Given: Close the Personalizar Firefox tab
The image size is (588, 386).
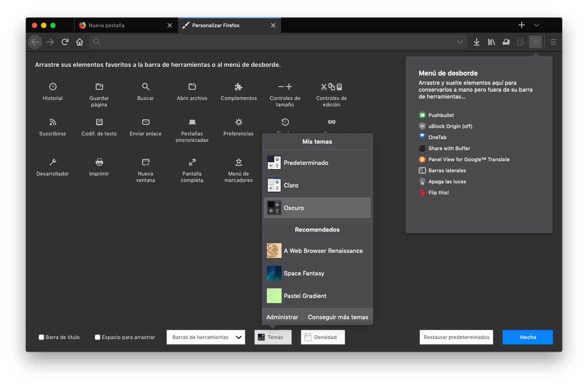Looking at the screenshot, I should click(x=273, y=25).
